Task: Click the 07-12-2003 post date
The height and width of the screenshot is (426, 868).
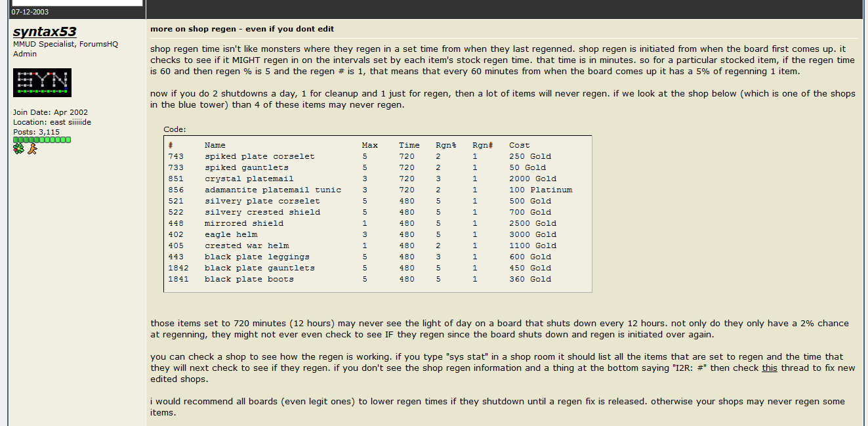Action: [30, 12]
